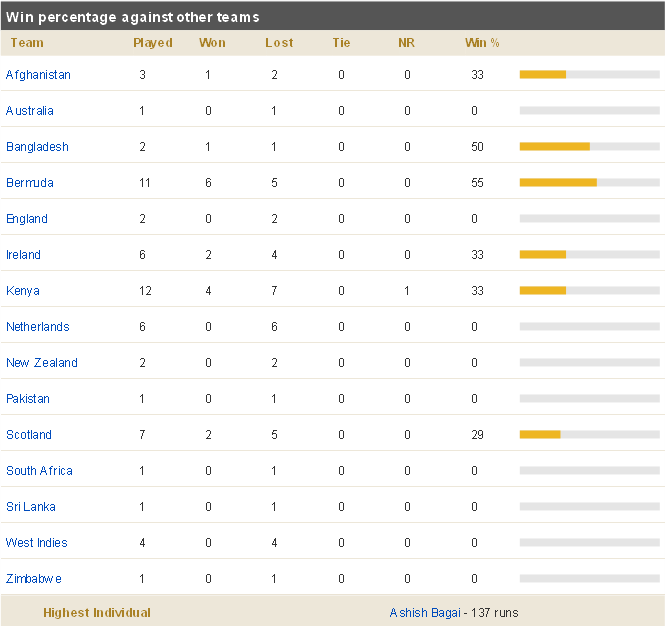This screenshot has height=626, width=665.
Task: Click the Win % column header
Action: click(x=482, y=43)
